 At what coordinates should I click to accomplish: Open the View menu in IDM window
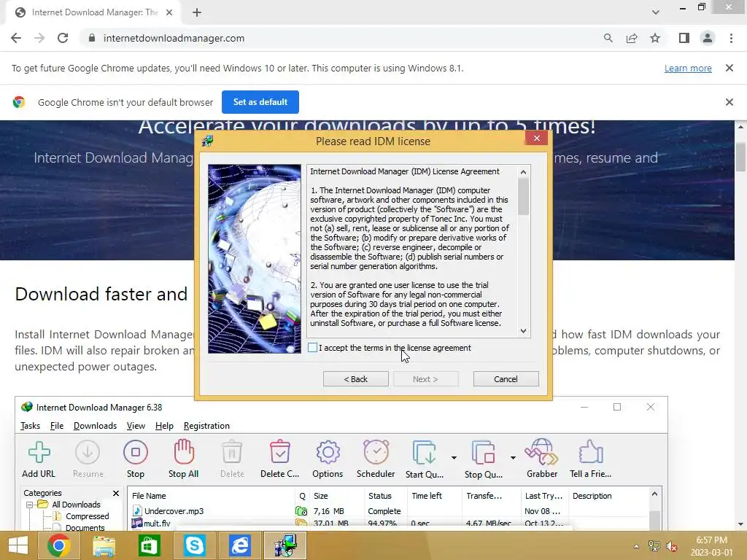pos(136,426)
